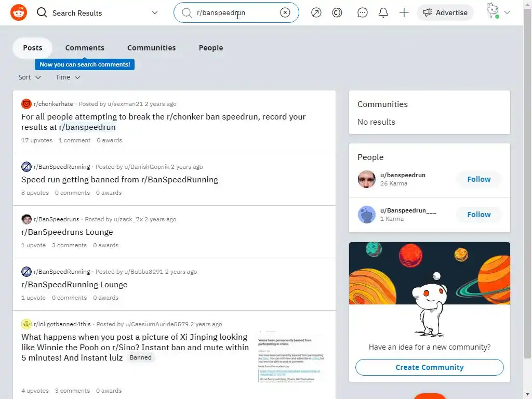Switch to the Communities tab
This screenshot has width=532, height=399.
click(151, 48)
